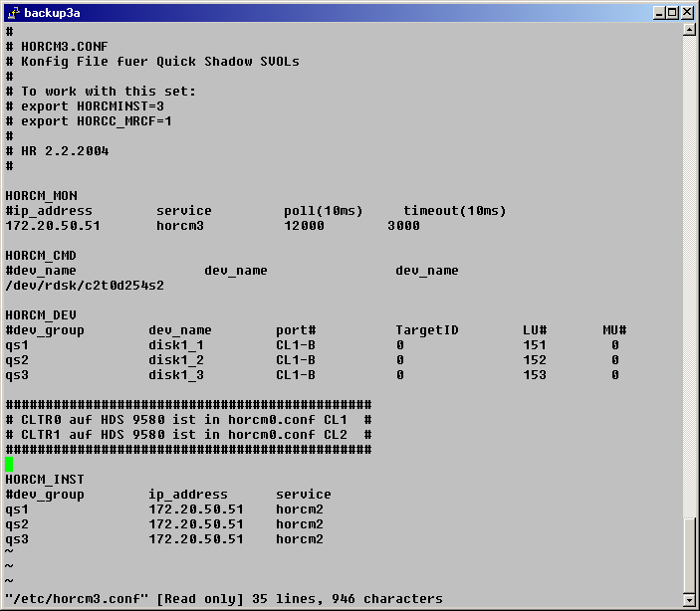
Task: Click the 'HR 2.2.2004' date comment
Action: pos(65,151)
